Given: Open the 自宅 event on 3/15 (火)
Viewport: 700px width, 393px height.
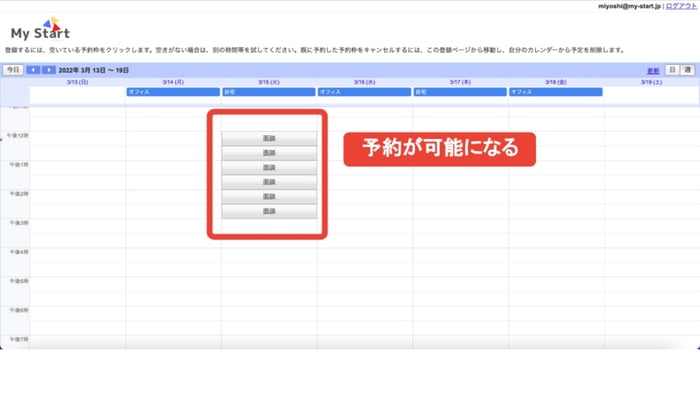Looking at the screenshot, I should (x=269, y=92).
